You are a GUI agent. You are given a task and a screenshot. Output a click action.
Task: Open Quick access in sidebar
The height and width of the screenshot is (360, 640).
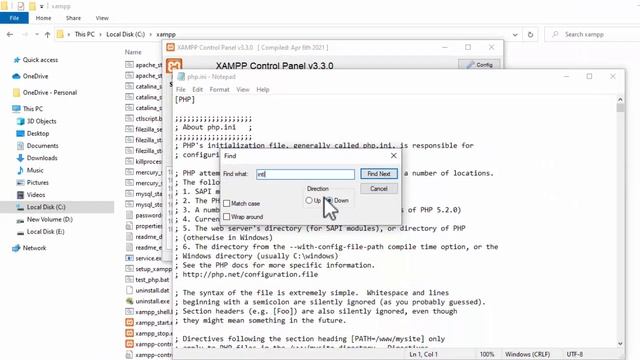tap(40, 60)
